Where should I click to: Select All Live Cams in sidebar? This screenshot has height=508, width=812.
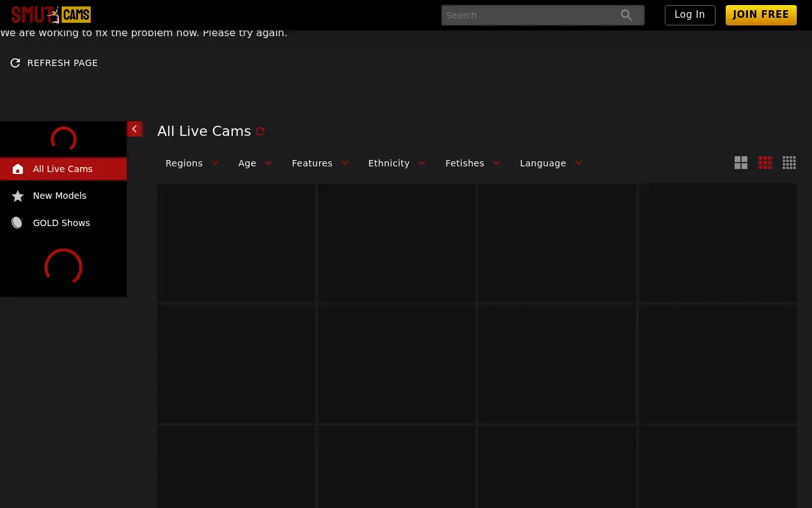pyautogui.click(x=63, y=169)
